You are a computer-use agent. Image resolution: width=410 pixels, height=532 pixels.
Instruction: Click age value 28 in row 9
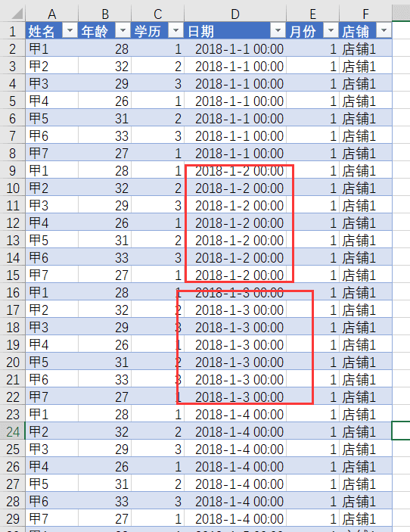[105, 170]
